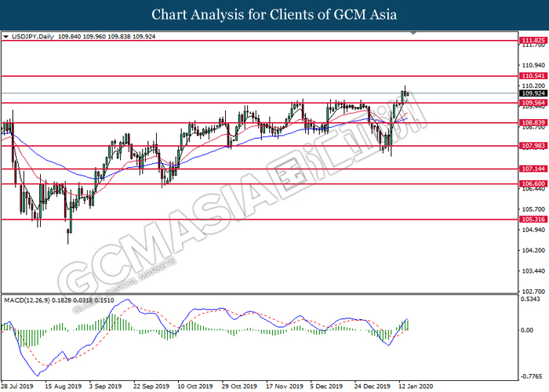This screenshot has width=549, height=392.
Task: Click the 104.200 price scale value
Action: [533, 251]
